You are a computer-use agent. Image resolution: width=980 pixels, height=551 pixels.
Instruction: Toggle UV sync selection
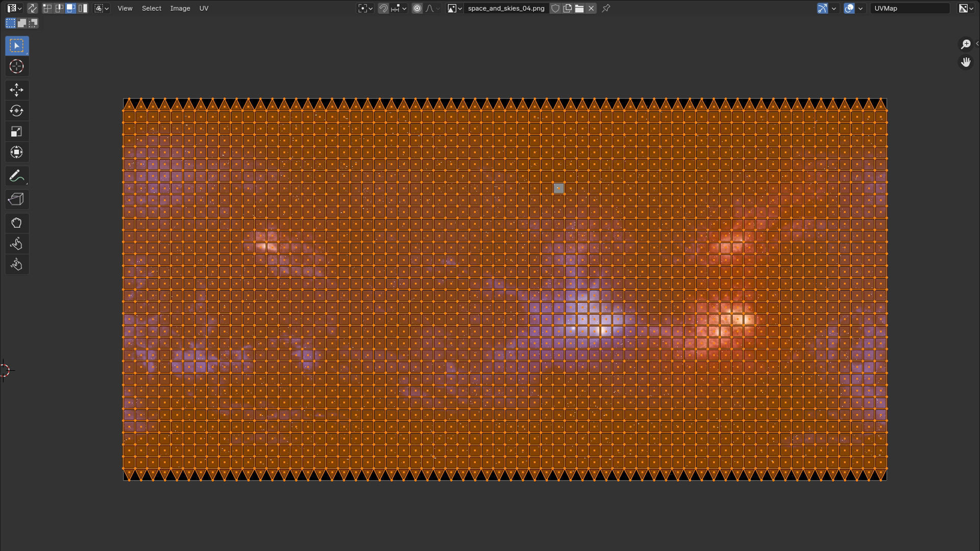32,8
